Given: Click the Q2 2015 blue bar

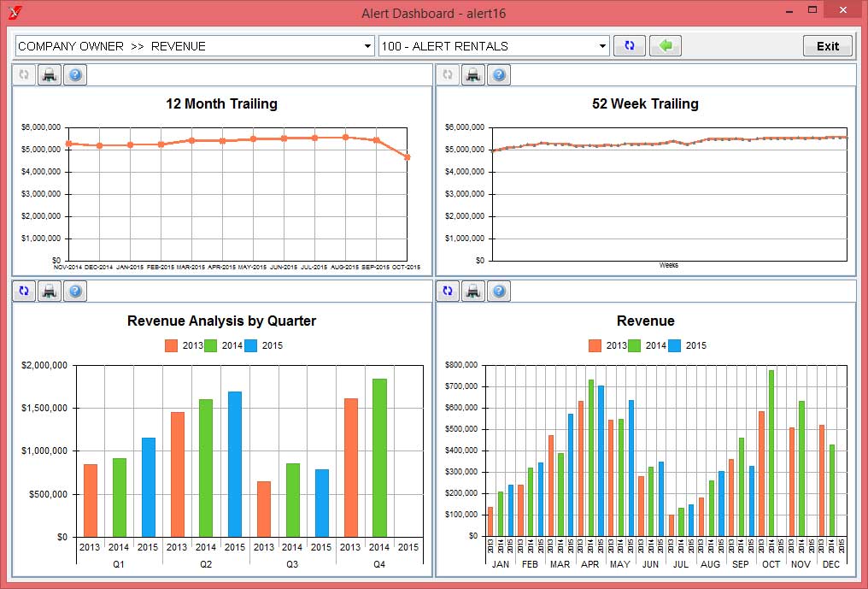Looking at the screenshot, I should point(234,464).
